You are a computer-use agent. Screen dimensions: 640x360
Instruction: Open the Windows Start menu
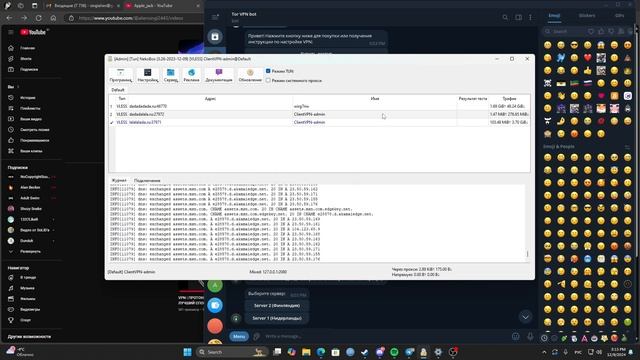(x=187, y=352)
